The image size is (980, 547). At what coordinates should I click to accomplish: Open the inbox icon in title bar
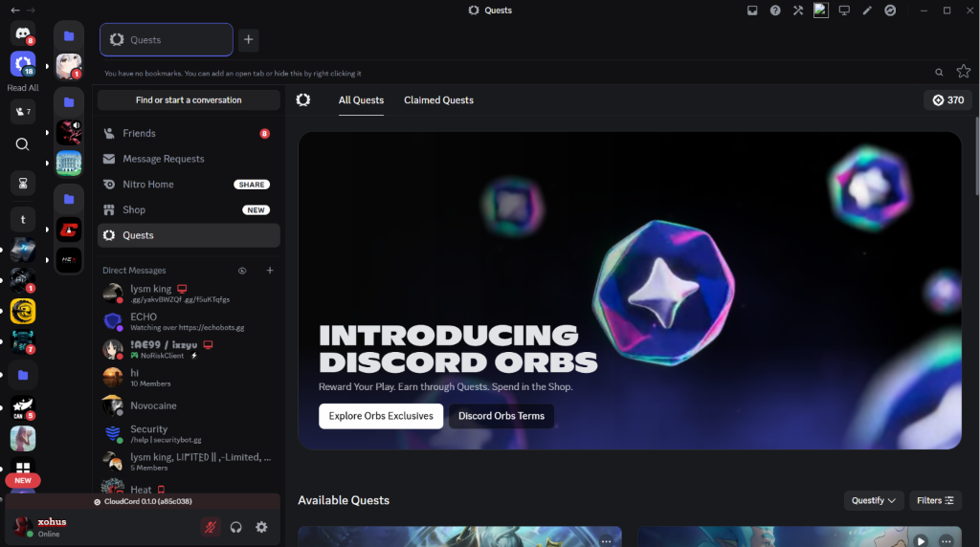click(752, 10)
